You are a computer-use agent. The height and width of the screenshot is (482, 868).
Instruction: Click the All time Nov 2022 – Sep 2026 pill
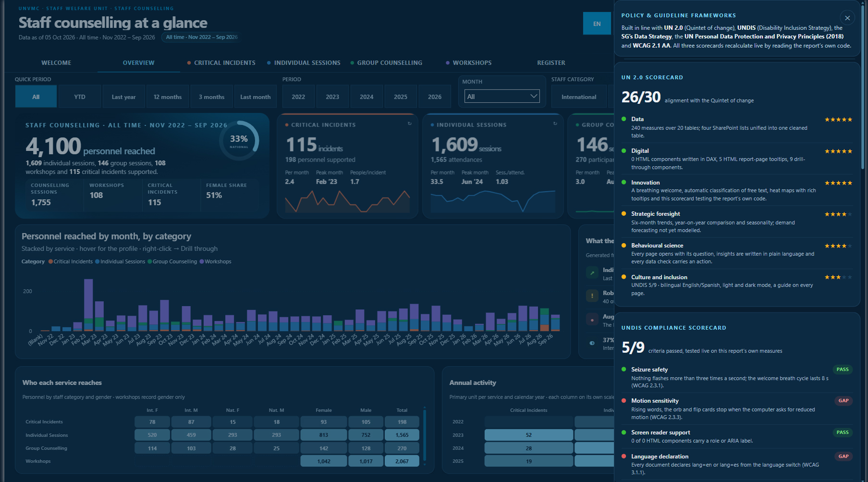(202, 37)
